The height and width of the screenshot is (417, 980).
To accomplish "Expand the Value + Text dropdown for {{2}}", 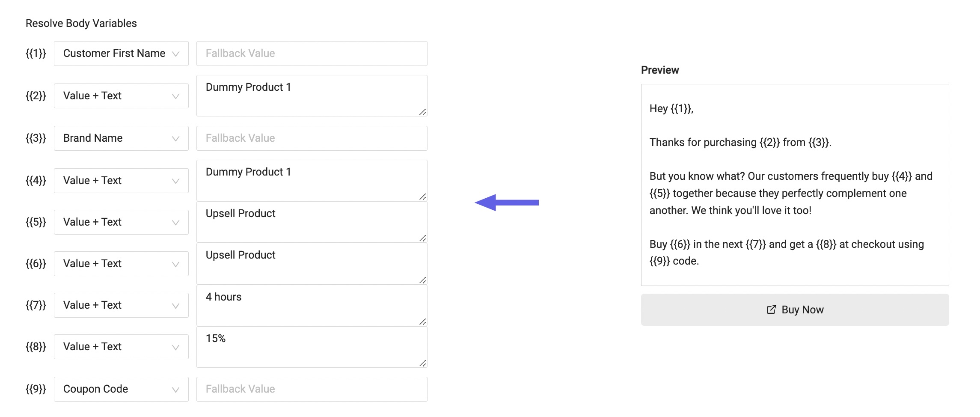I will coord(121,96).
